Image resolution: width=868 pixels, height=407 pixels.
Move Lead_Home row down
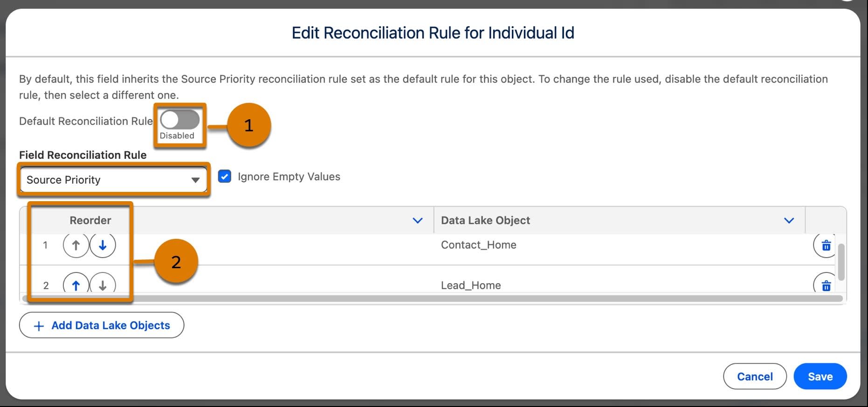coord(103,285)
